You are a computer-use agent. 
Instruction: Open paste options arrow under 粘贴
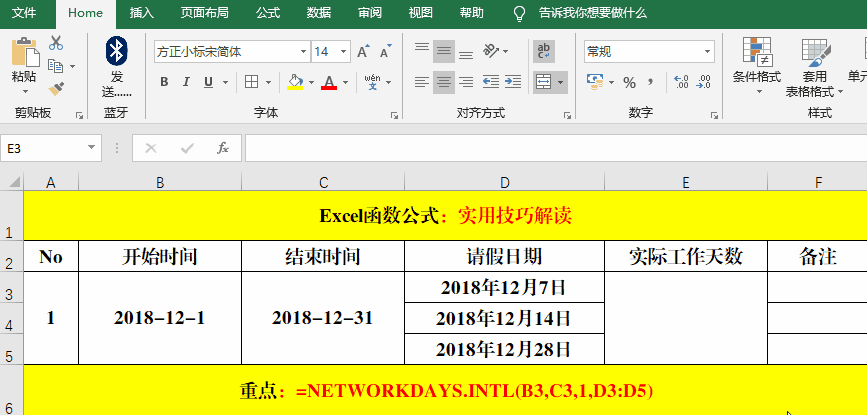(25, 92)
